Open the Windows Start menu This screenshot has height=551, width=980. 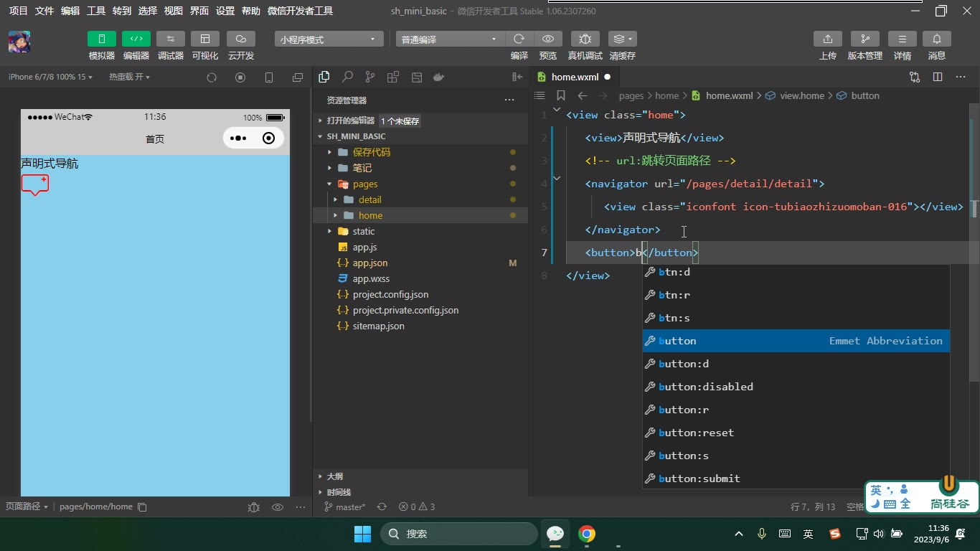click(x=362, y=534)
